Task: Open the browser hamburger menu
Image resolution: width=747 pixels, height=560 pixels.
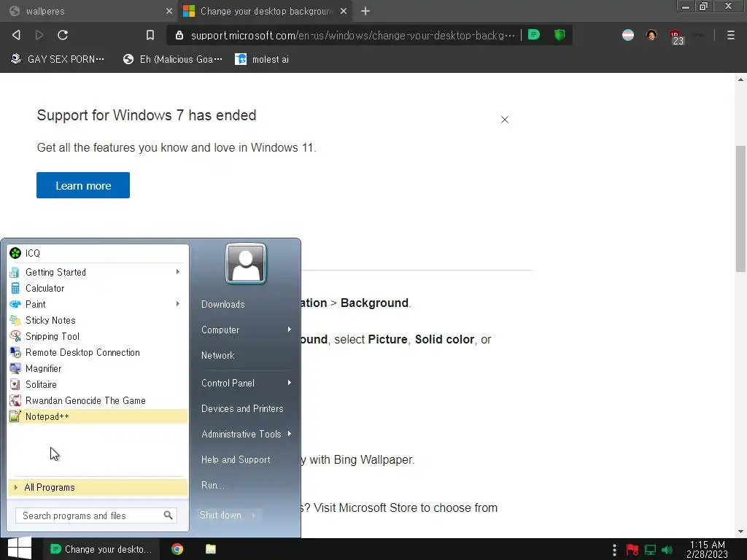Action: [730, 35]
